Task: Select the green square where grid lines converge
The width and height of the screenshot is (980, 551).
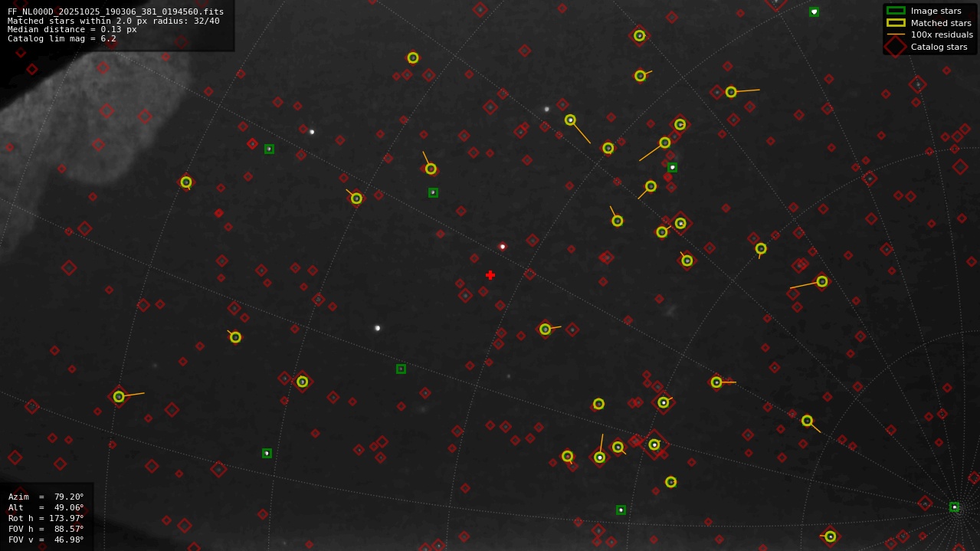Action: [954, 507]
